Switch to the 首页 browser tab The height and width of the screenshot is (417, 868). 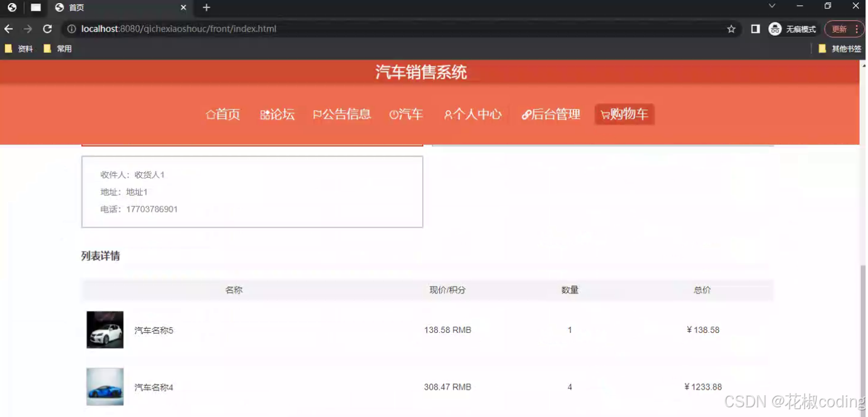(x=109, y=8)
